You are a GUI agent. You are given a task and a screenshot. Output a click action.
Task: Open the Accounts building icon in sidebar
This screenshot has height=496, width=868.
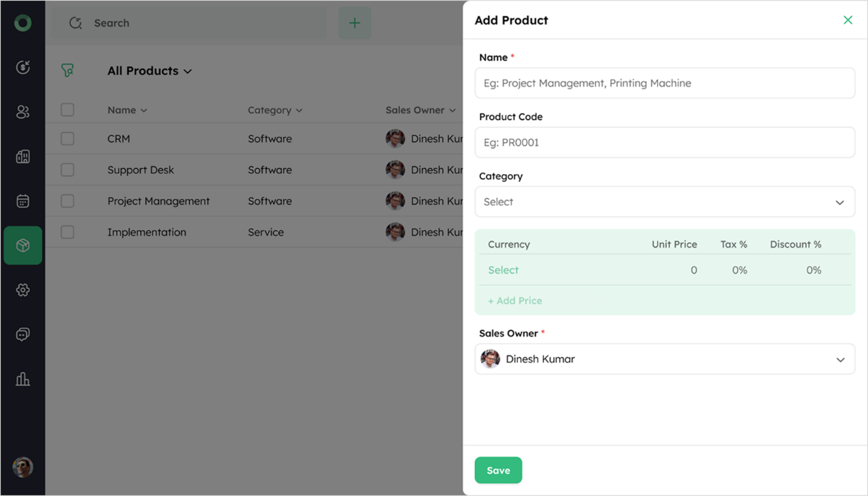pyautogui.click(x=23, y=157)
